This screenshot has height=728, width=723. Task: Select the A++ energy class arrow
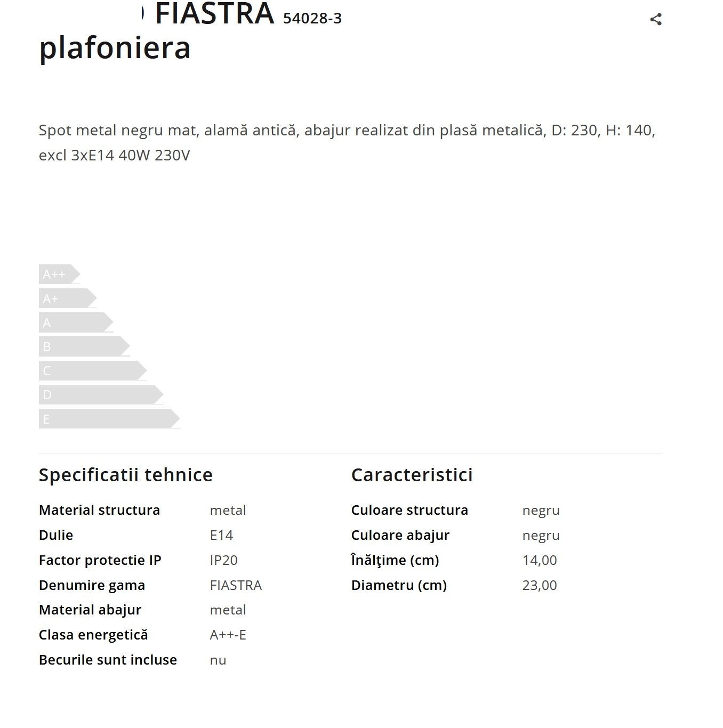coord(59,274)
